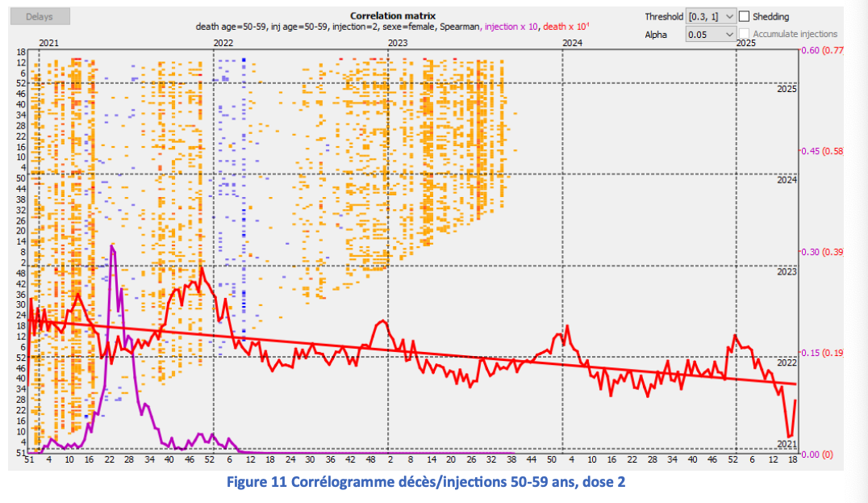Click the Delays button
The image size is (868, 503).
pos(40,17)
